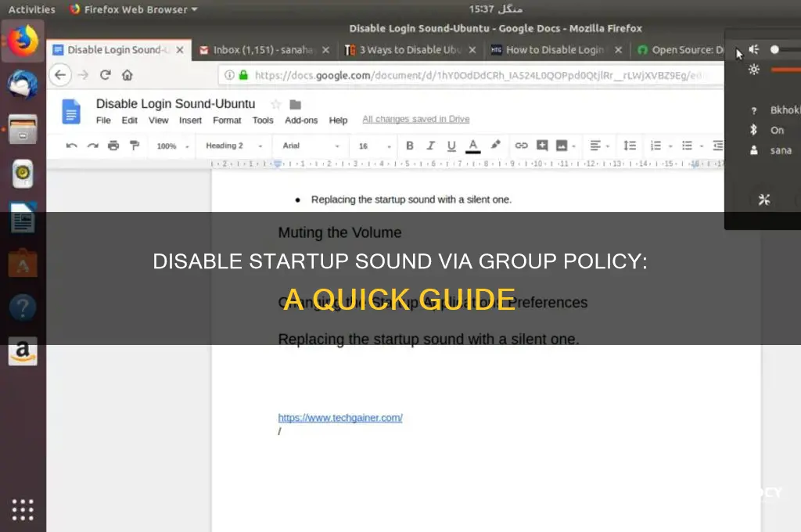Open the File menu

[103, 120]
